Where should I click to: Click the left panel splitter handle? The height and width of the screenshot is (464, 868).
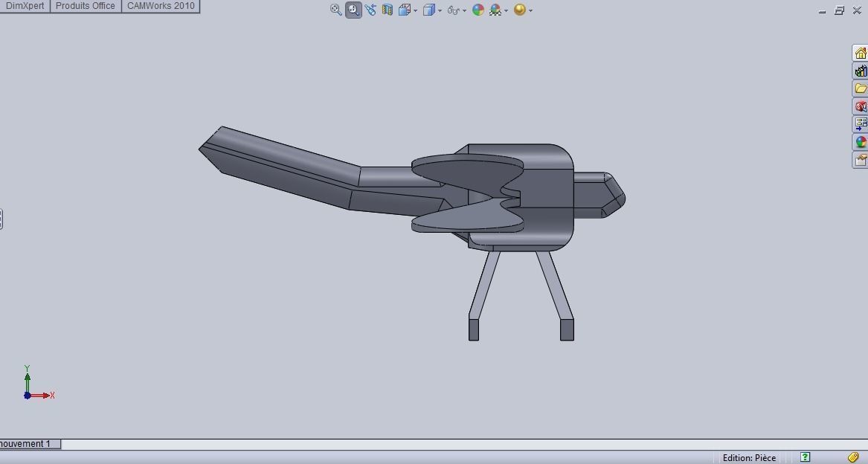point(1,219)
